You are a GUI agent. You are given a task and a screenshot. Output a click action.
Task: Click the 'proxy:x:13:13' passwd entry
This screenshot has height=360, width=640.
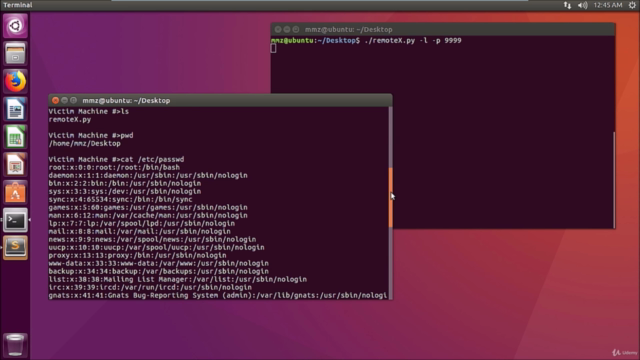(138, 256)
